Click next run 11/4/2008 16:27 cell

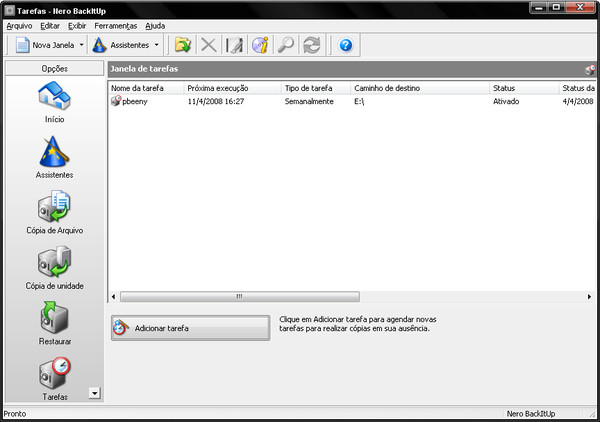click(215, 101)
